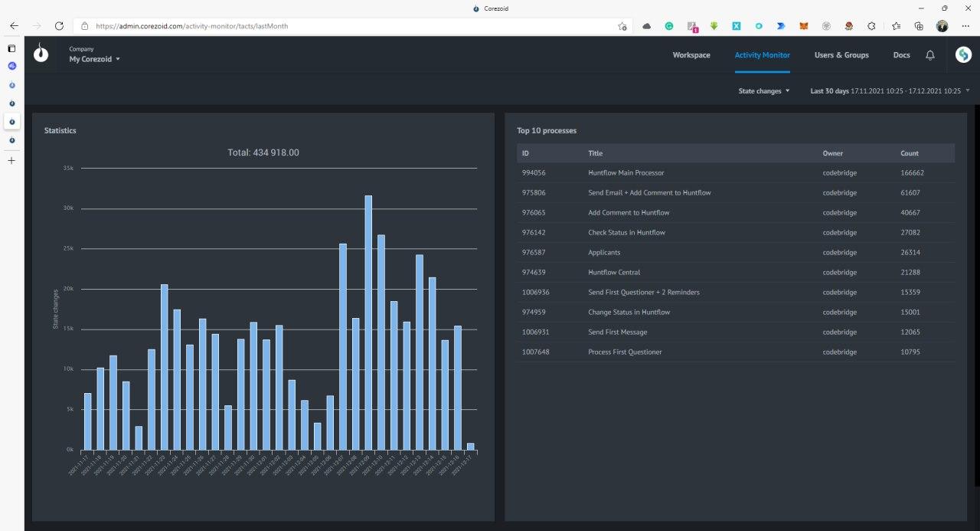Open the browser Favorites star list
This screenshot has height=531, width=980.
coord(897,25)
